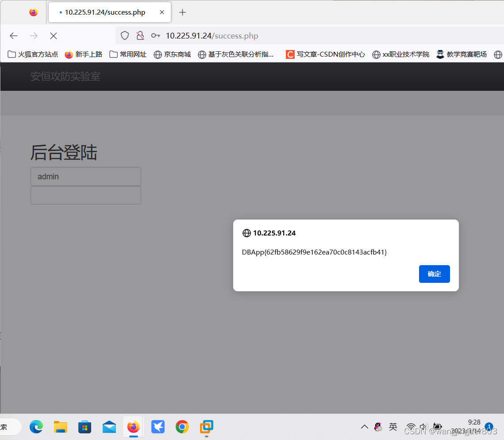Open the battery status icon

437,427
